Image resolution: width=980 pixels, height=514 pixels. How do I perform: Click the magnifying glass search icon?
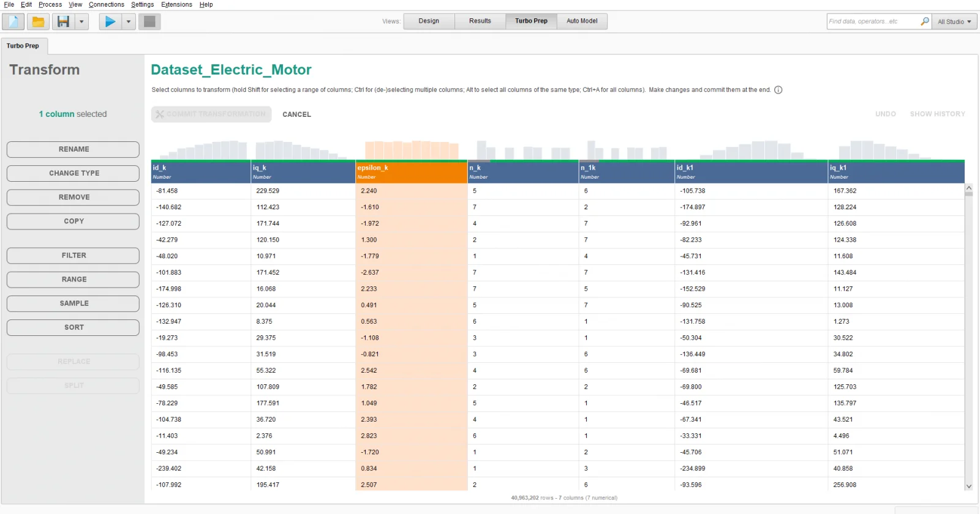pos(924,21)
